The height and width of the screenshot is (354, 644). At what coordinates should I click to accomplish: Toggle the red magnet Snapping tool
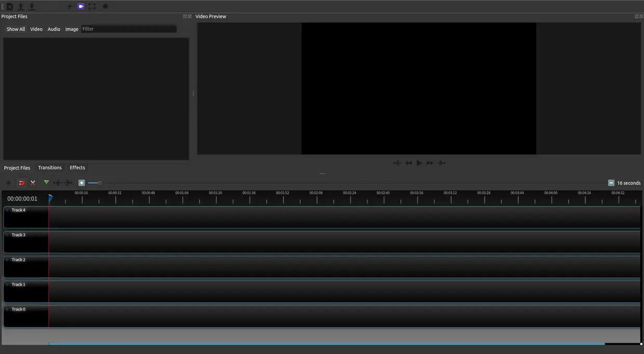21,183
